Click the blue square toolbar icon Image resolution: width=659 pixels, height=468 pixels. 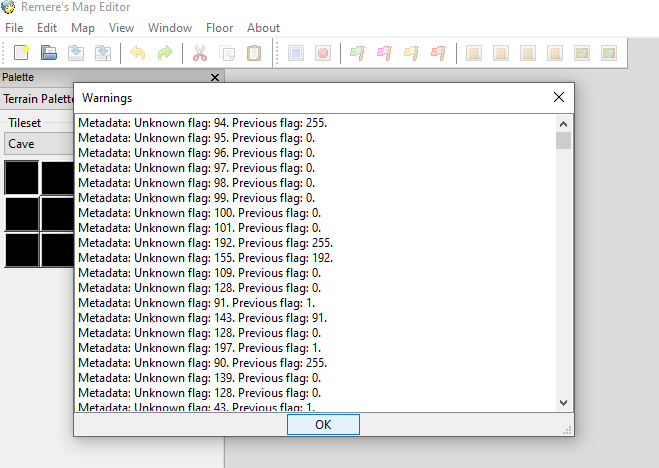tap(296, 53)
